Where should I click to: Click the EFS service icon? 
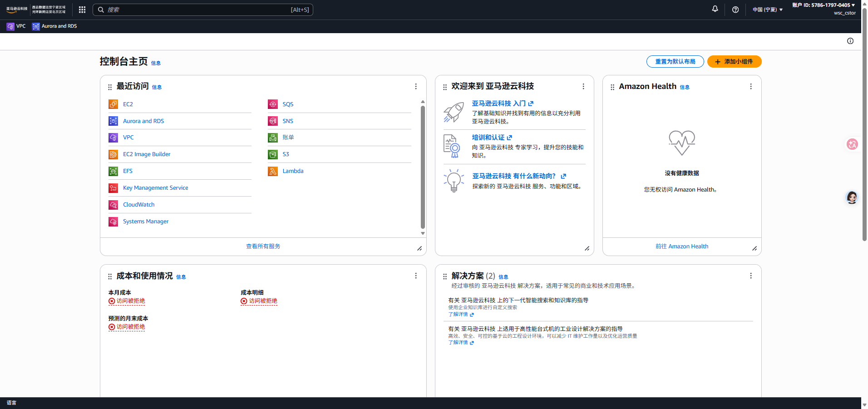point(113,171)
